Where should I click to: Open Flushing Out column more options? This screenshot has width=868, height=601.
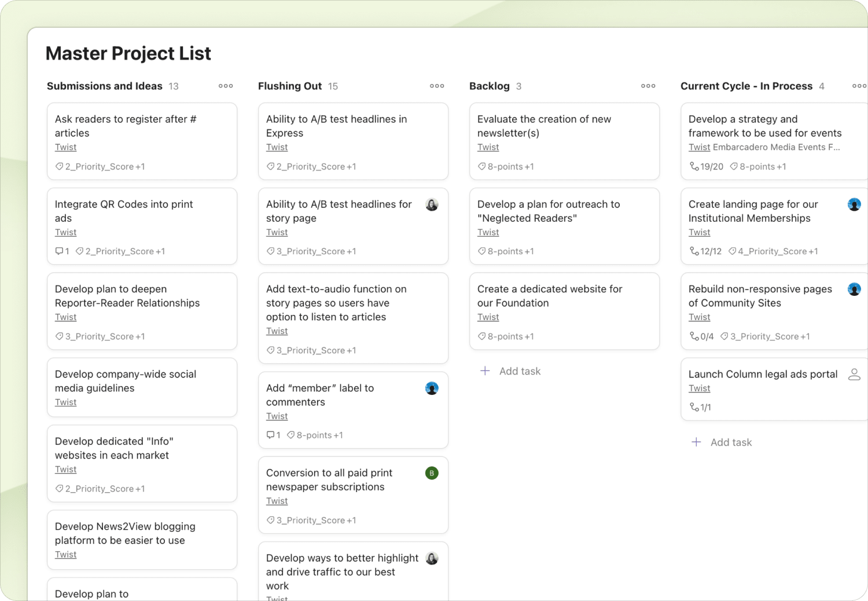point(437,86)
